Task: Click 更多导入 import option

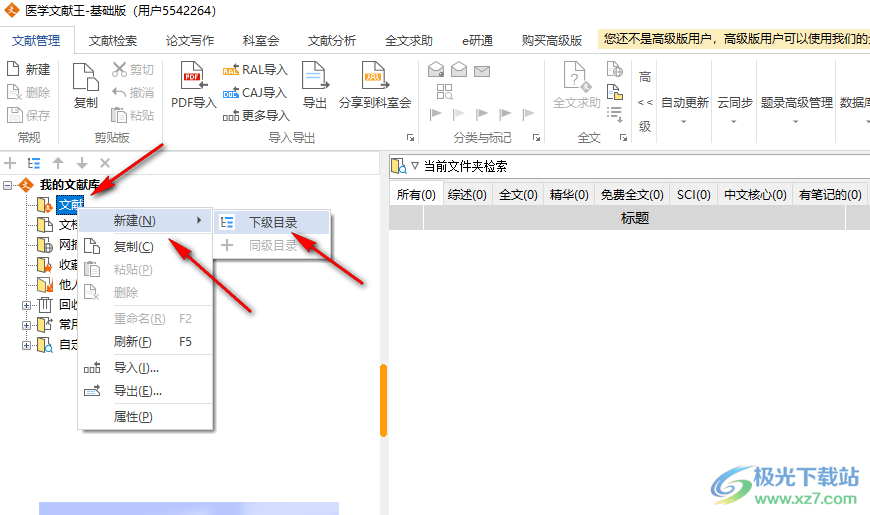Action: [256, 115]
